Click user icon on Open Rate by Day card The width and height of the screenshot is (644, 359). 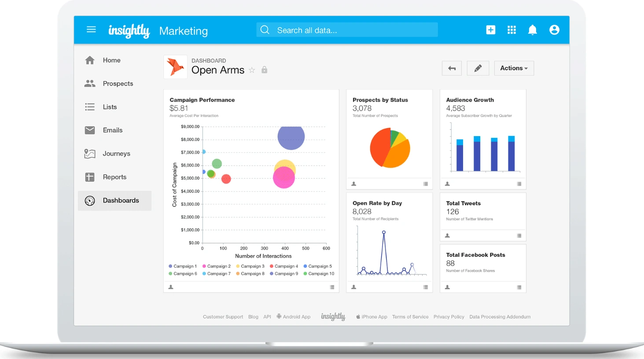point(353,287)
